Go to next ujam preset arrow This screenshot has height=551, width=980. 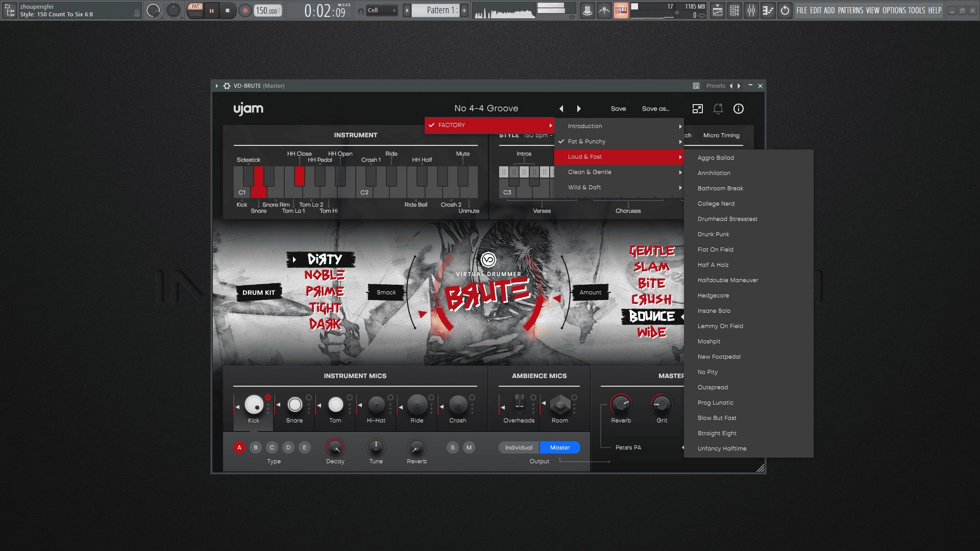579,109
